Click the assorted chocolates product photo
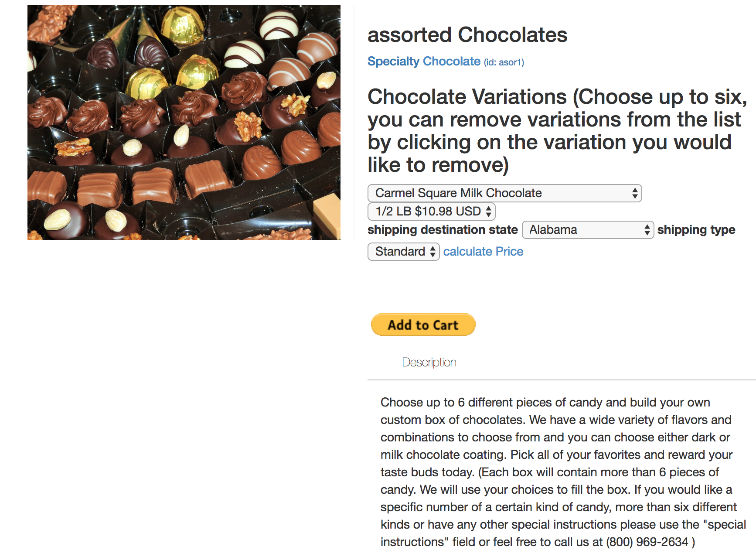 click(x=184, y=123)
